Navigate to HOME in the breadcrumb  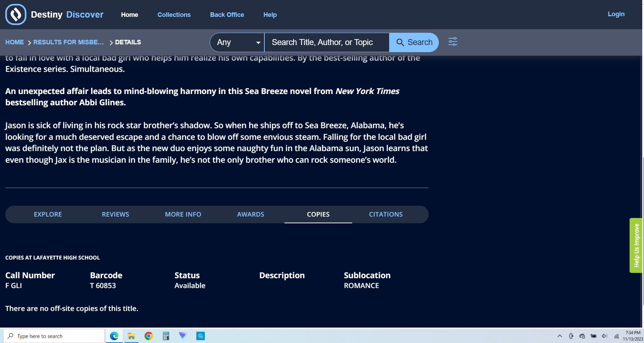14,42
